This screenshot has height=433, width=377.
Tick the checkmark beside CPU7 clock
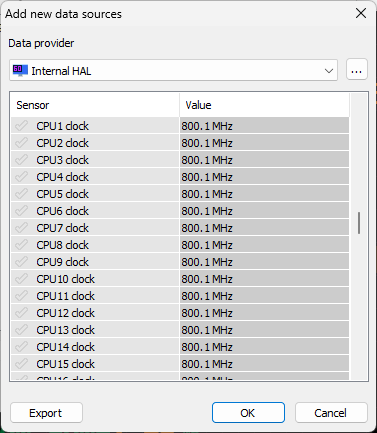click(21, 228)
